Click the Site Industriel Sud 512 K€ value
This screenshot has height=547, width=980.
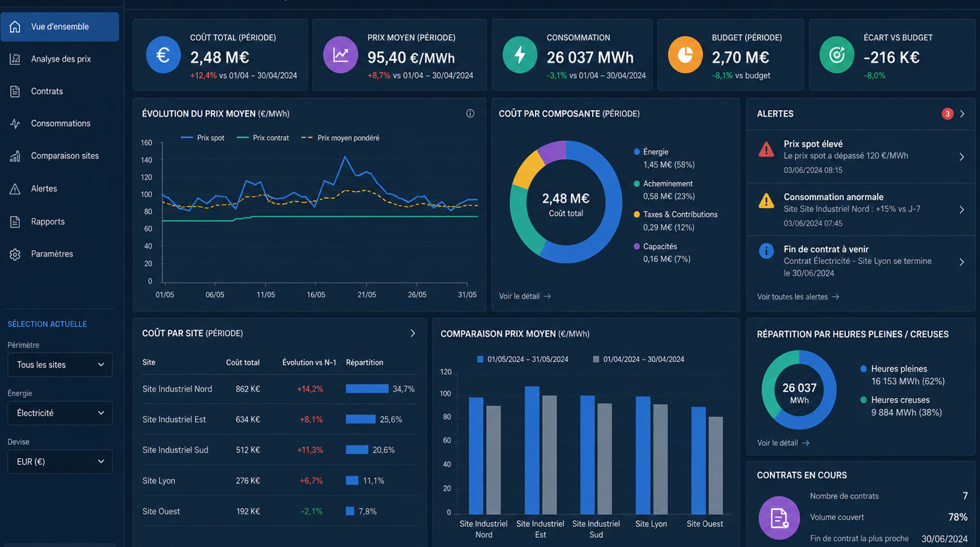click(x=248, y=450)
